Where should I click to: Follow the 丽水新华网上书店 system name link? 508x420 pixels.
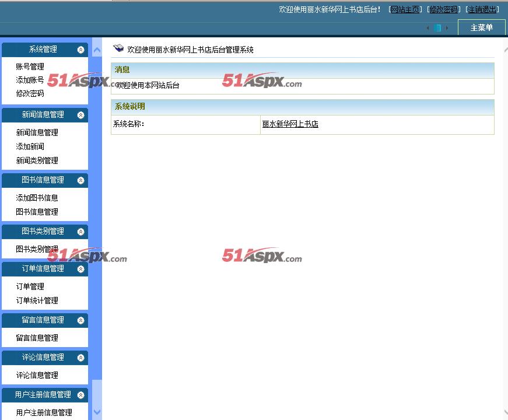click(290, 124)
